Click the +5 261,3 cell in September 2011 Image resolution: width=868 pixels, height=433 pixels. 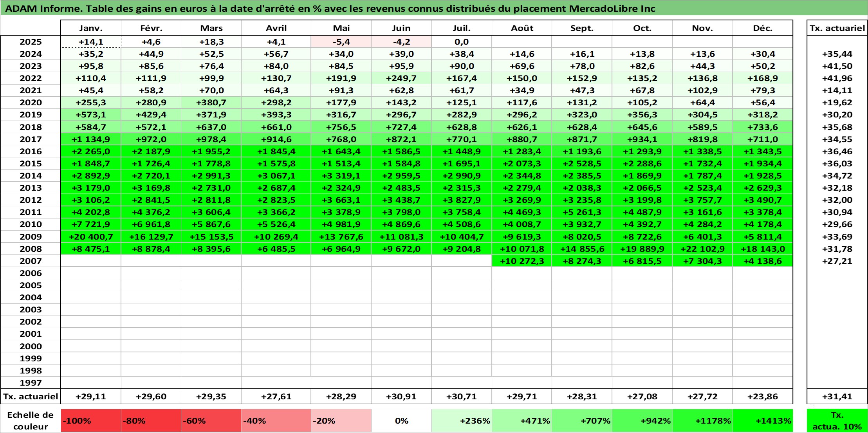click(x=582, y=212)
